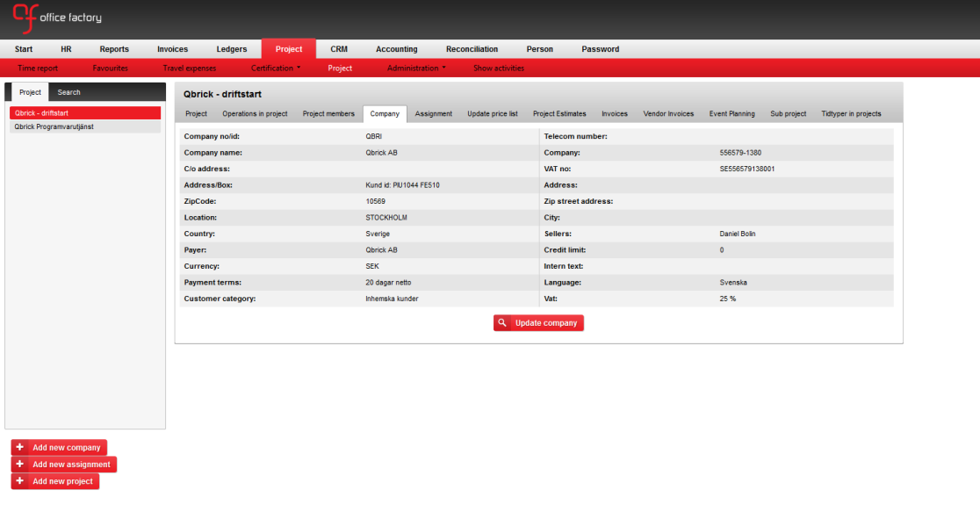Screen dimensions: 980x512
Task: Click the seller name Daniel Bolin
Action: coord(738,234)
